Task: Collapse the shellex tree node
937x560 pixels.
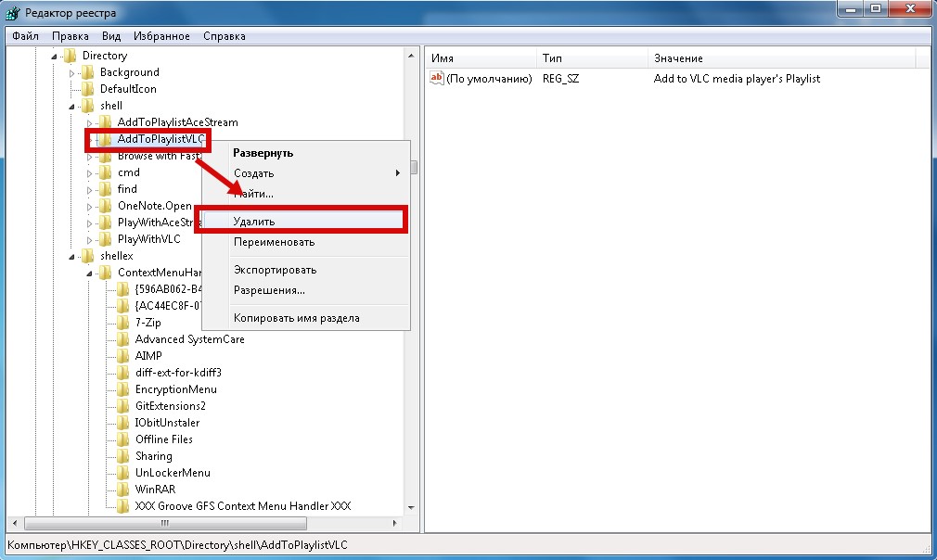Action: click(72, 256)
